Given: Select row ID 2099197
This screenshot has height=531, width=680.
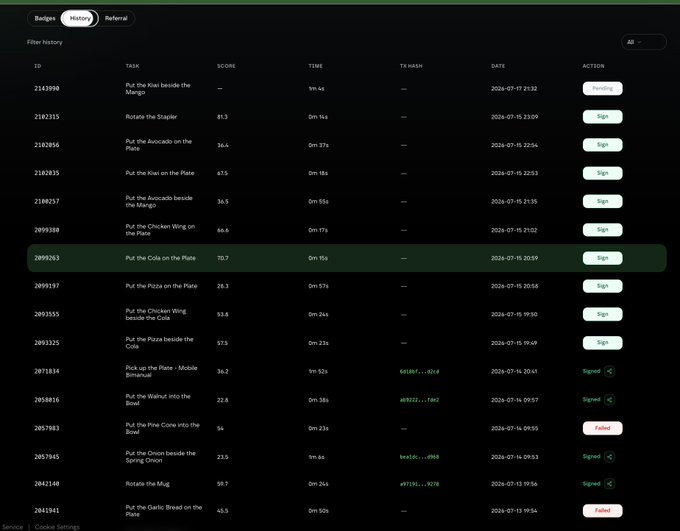Looking at the screenshot, I should click(47, 286).
